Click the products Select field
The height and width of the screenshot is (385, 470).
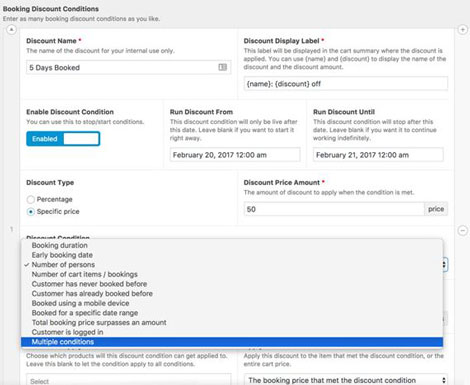pyautogui.click(x=128, y=380)
